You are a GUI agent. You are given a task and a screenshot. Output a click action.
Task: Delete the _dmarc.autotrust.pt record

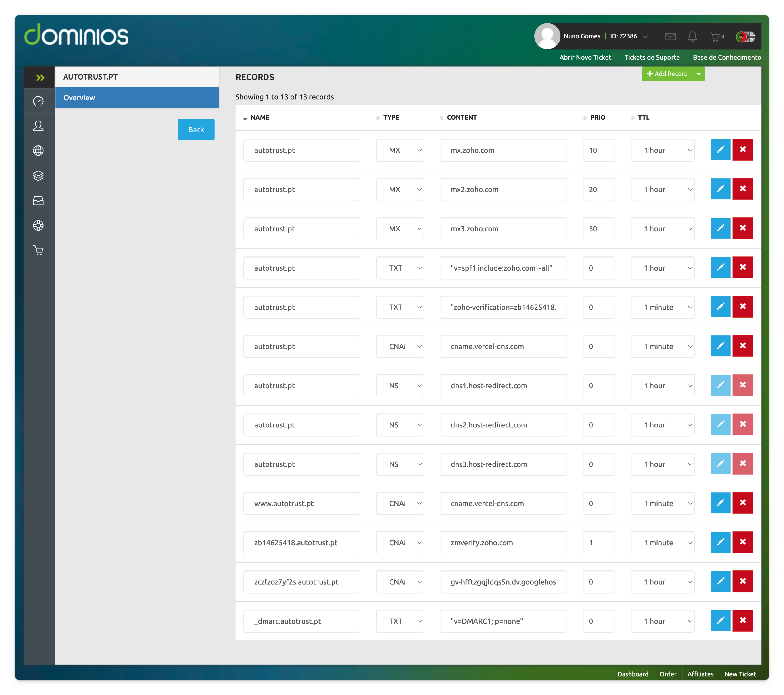(x=742, y=620)
